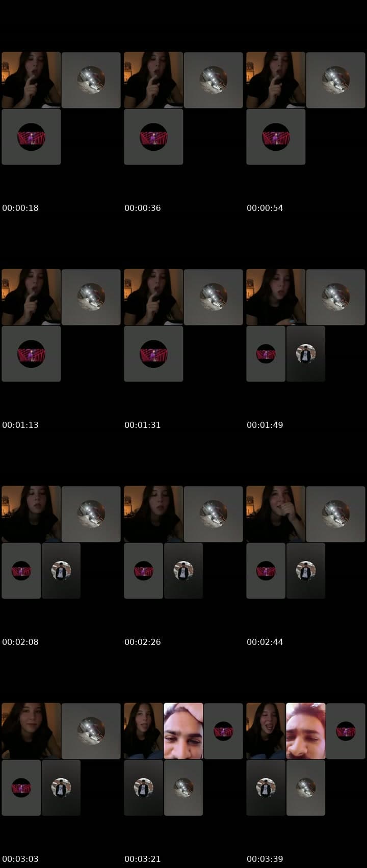Open the woman's video tile in frame 00:01:31
Viewport: 367px width, 868px height.
tap(153, 297)
